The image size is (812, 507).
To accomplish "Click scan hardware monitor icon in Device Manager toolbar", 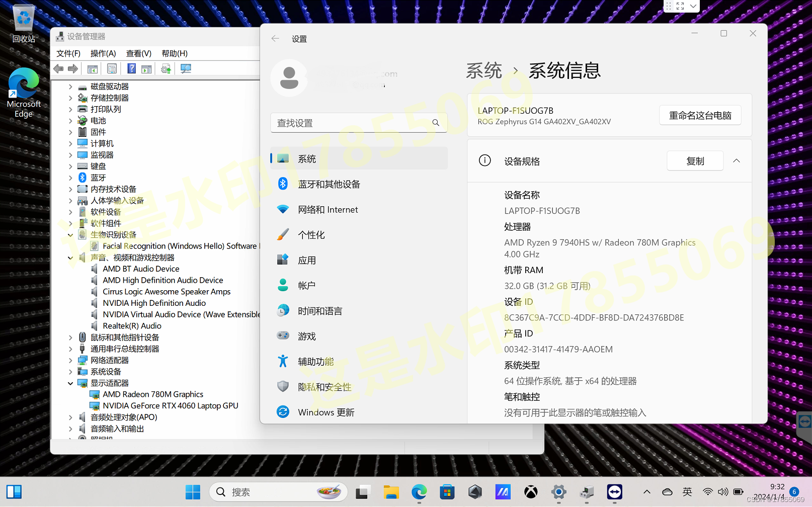I will pos(186,69).
